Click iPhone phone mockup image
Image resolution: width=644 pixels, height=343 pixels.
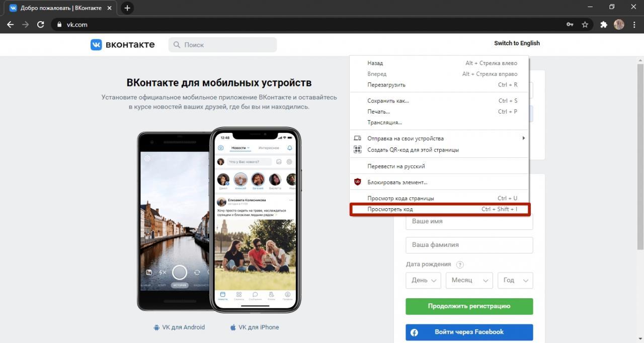(x=255, y=220)
